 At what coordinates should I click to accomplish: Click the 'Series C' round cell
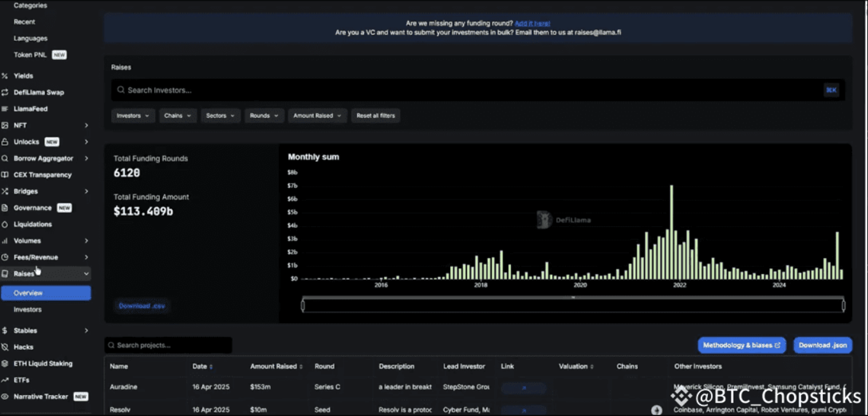click(327, 387)
